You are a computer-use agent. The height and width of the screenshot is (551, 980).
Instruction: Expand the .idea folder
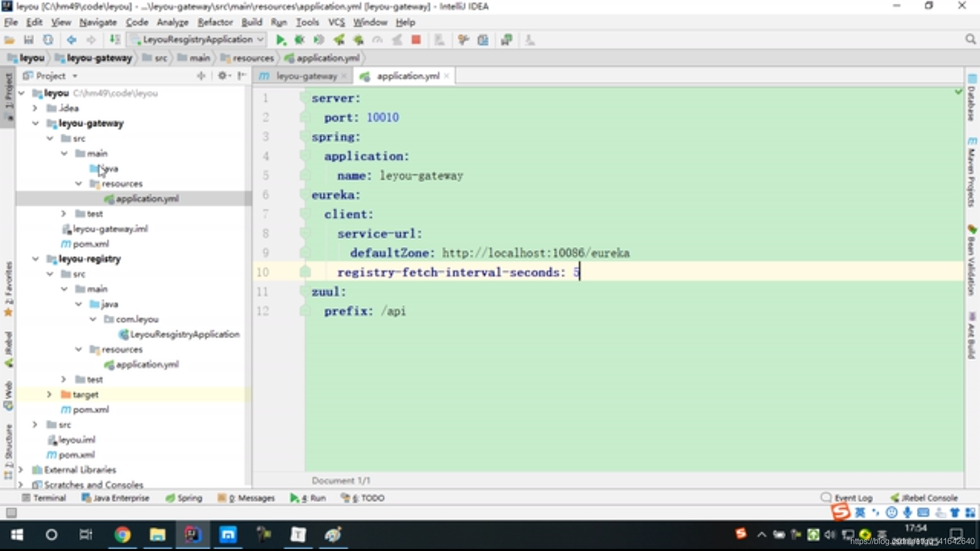point(35,108)
